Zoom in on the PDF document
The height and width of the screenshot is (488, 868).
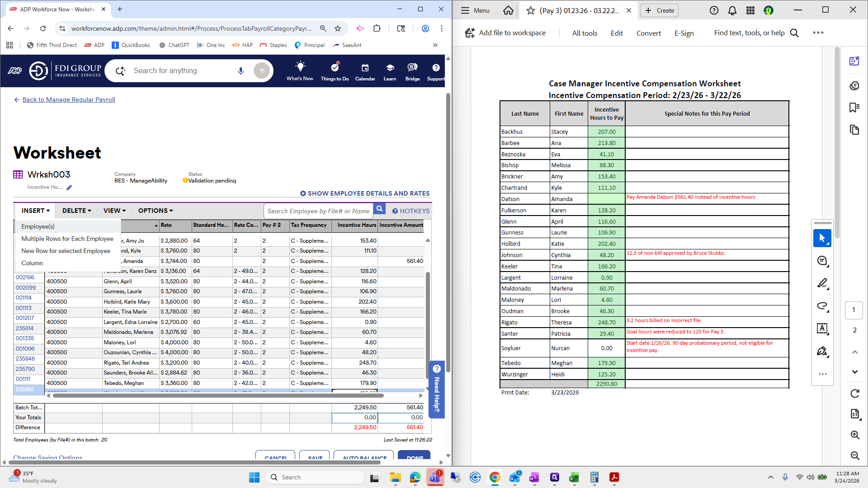coord(854,435)
